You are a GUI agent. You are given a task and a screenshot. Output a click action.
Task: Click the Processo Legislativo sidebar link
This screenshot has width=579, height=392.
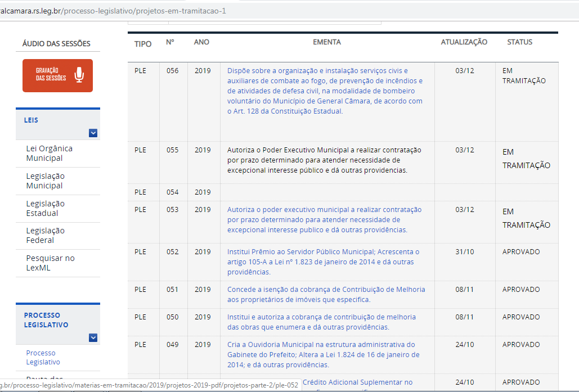tap(43, 357)
